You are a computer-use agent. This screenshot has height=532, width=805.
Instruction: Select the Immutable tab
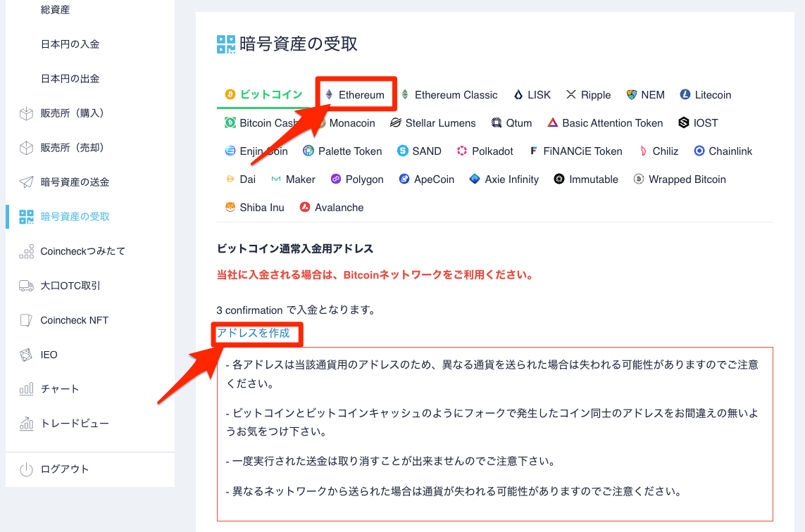[x=594, y=179]
